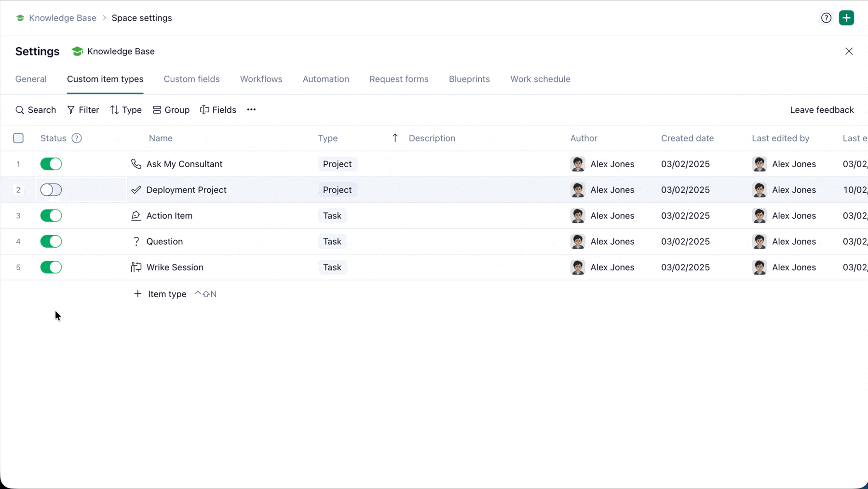868x489 pixels.
Task: Click the Action Item pencil icon
Action: 136,216
